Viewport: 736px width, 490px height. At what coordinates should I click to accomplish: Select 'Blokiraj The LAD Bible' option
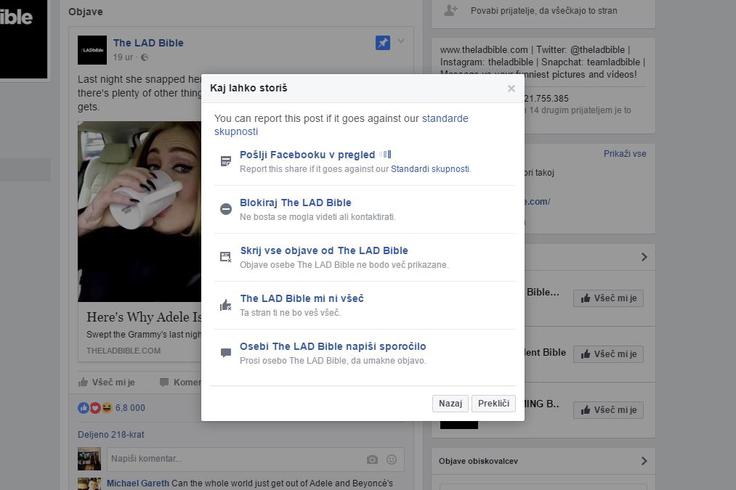(x=295, y=202)
